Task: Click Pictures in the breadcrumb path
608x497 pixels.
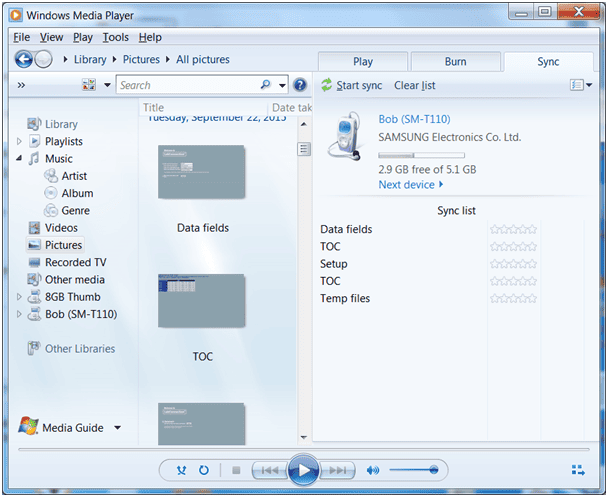Action: (141, 59)
